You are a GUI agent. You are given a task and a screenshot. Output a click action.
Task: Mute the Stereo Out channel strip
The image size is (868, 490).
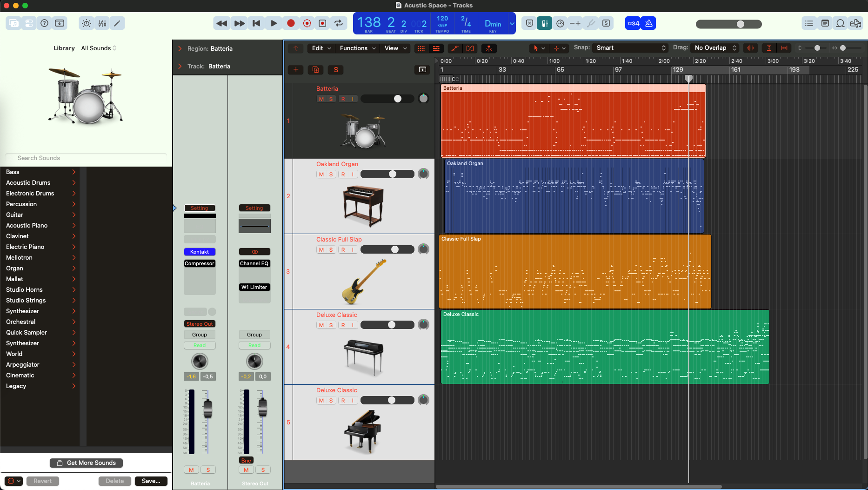(x=246, y=470)
